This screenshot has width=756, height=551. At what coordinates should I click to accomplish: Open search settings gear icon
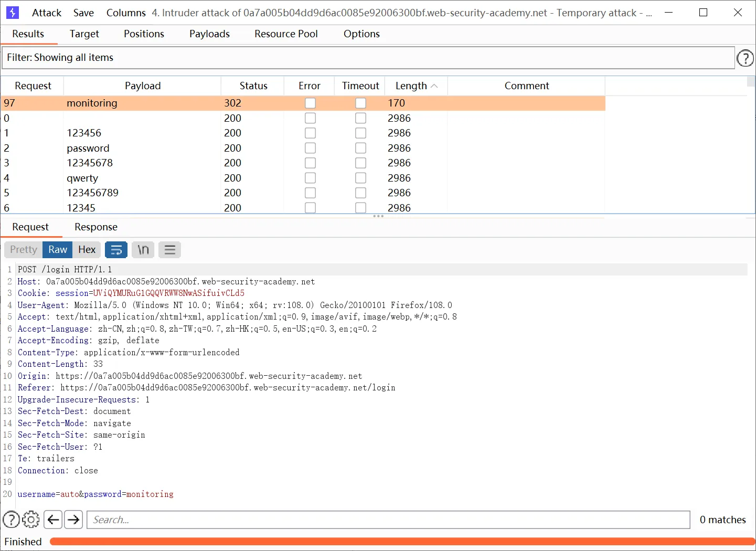(31, 520)
